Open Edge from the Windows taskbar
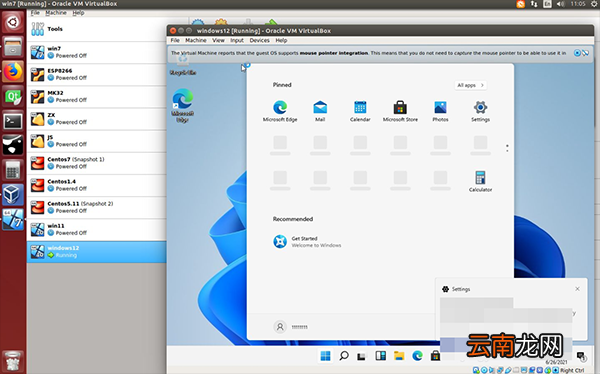Image resolution: width=600 pixels, height=374 pixels. tap(417, 356)
